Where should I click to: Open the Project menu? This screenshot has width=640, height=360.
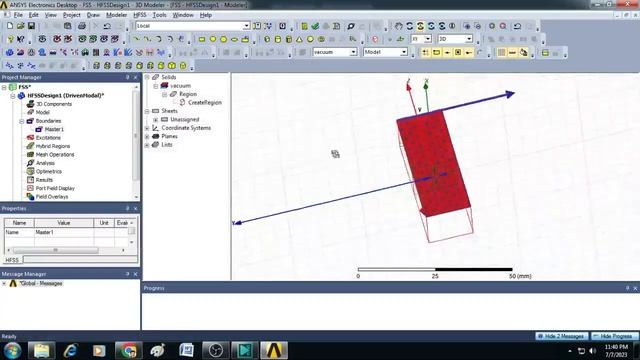[x=71, y=15]
